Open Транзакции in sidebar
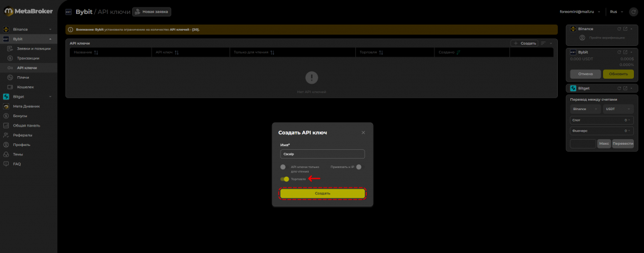The image size is (644, 253). 28,59
